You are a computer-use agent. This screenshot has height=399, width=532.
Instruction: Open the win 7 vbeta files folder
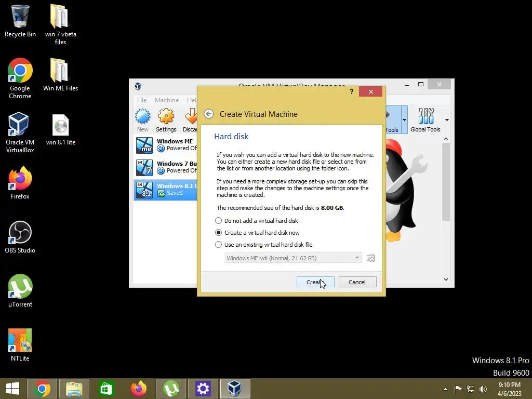pos(60,24)
